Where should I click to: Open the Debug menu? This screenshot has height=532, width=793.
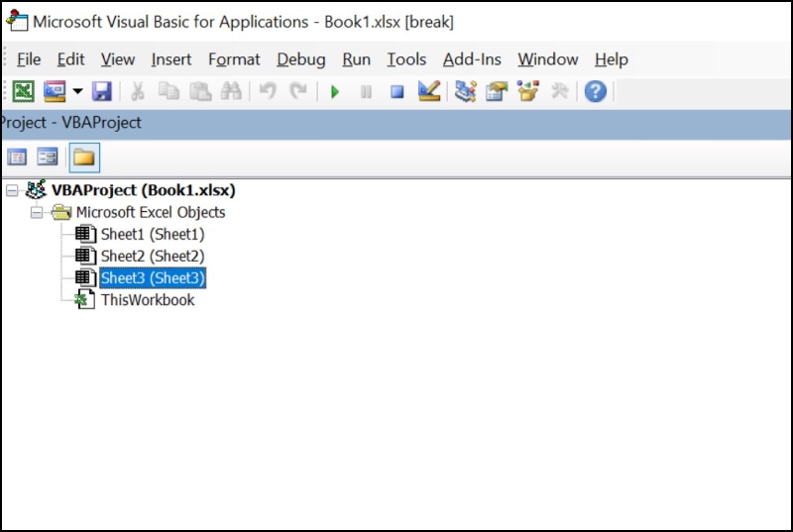[301, 59]
